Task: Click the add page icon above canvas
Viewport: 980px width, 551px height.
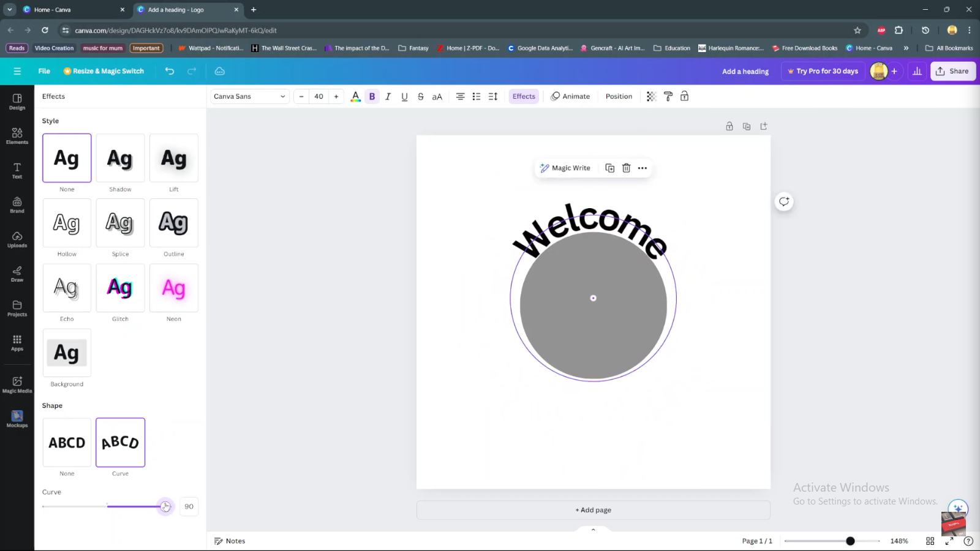Action: click(x=764, y=126)
